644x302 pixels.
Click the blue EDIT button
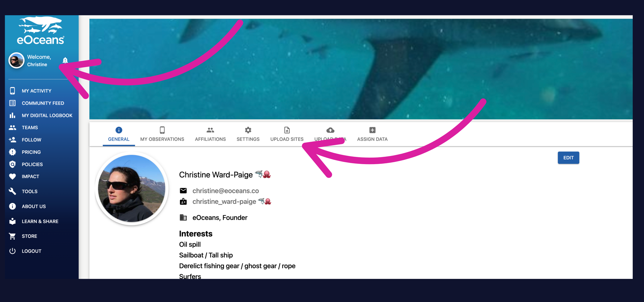568,158
